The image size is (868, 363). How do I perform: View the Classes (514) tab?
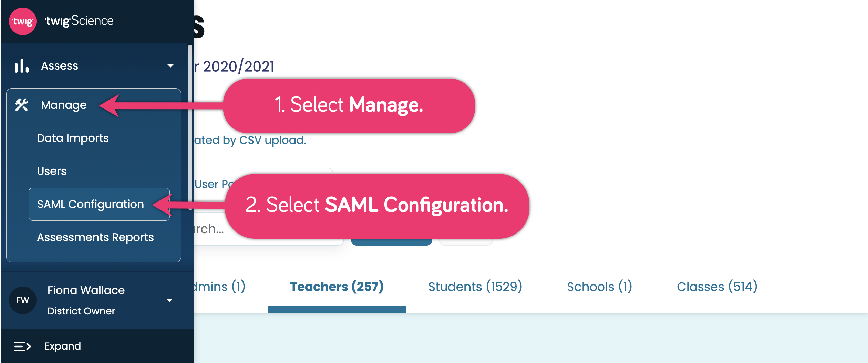point(717,287)
